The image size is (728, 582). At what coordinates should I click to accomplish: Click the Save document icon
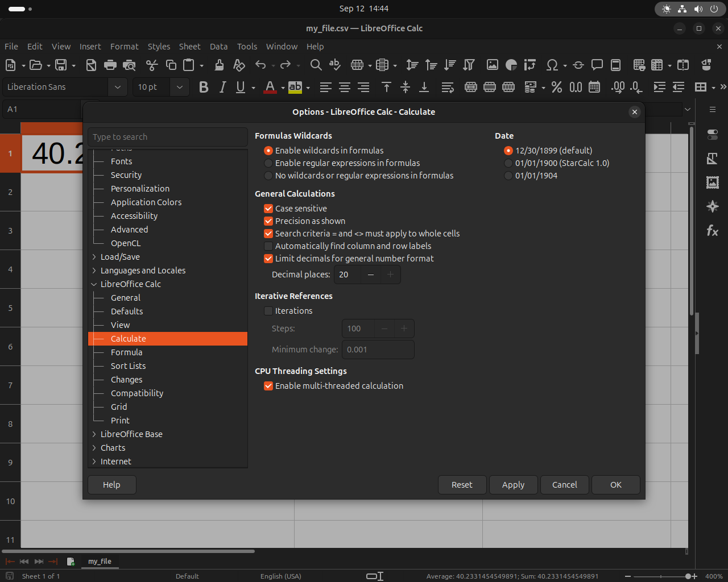pos(61,65)
